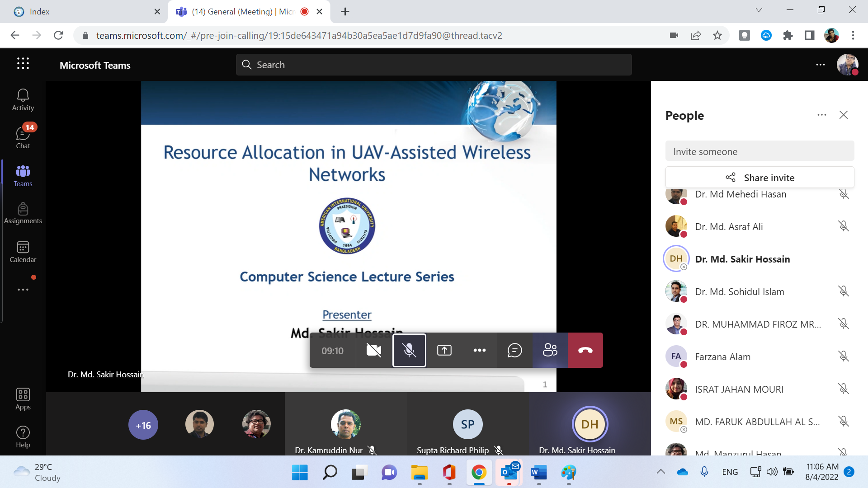Click the Invite someone input field
This screenshot has height=488, width=868.
[759, 151]
